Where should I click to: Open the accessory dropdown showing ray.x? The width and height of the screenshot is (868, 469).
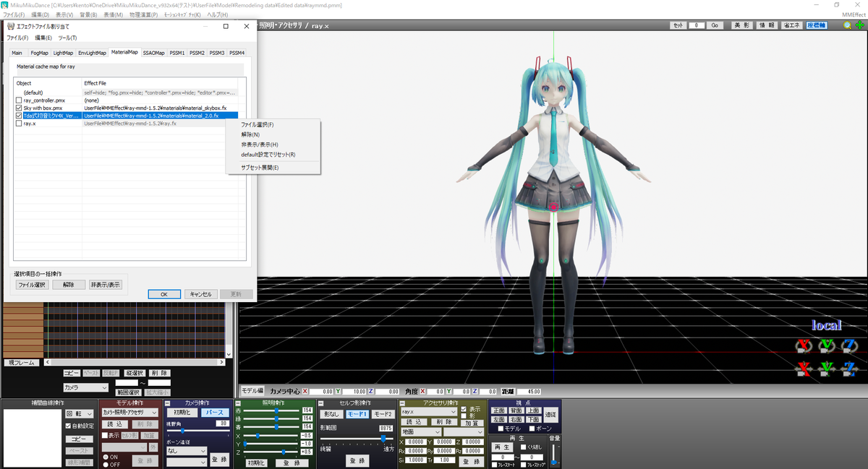click(429, 411)
